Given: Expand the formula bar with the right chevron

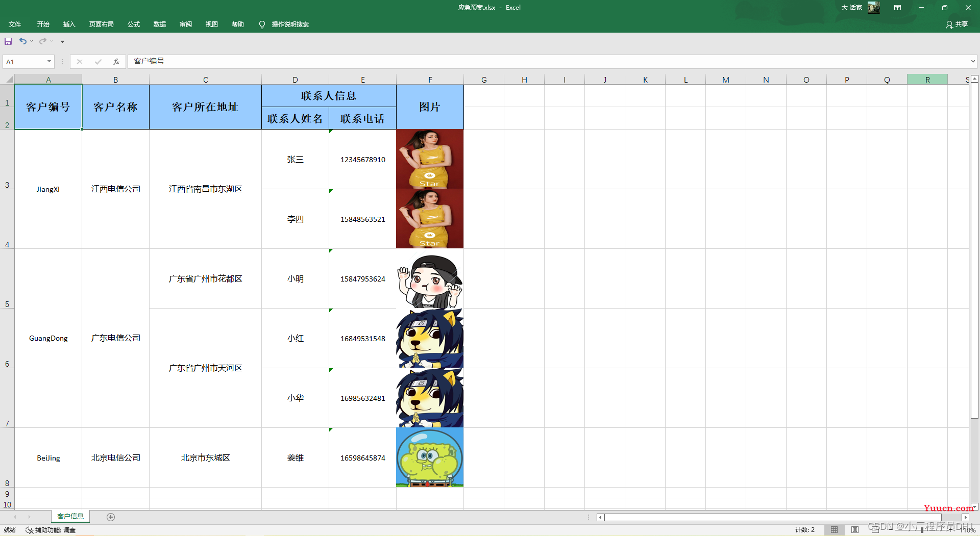Looking at the screenshot, I should pyautogui.click(x=973, y=62).
